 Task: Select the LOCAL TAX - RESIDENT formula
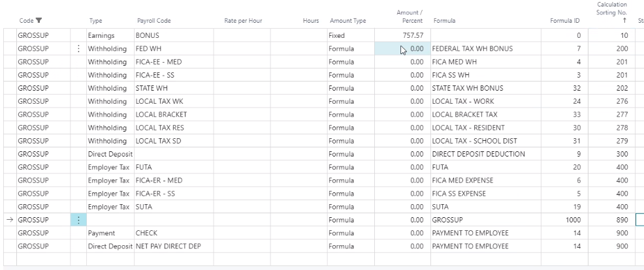point(485,128)
